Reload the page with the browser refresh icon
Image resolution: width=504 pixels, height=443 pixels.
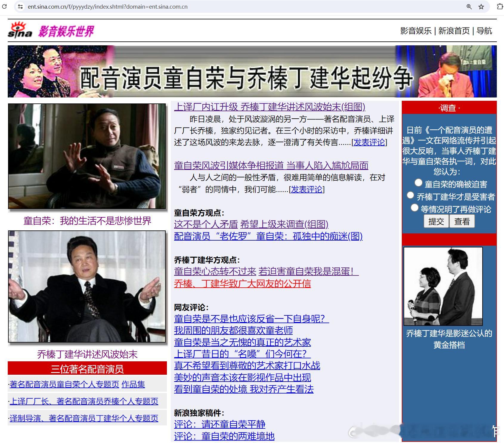4,7
